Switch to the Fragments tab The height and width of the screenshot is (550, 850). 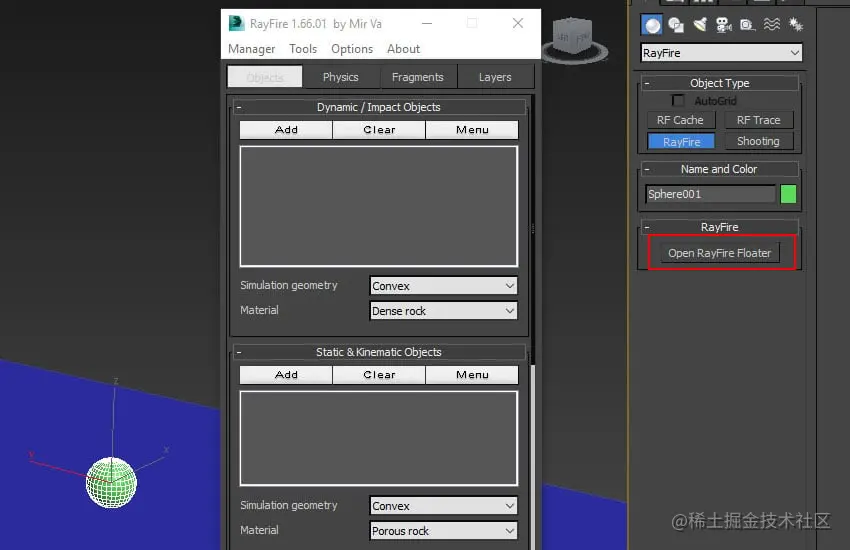[418, 77]
